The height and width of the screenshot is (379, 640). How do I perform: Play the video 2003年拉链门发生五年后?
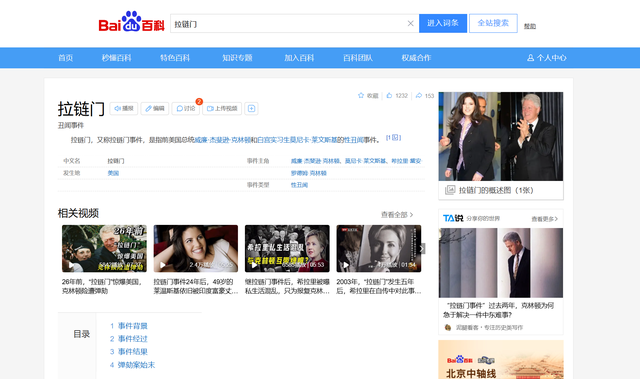coord(378,248)
